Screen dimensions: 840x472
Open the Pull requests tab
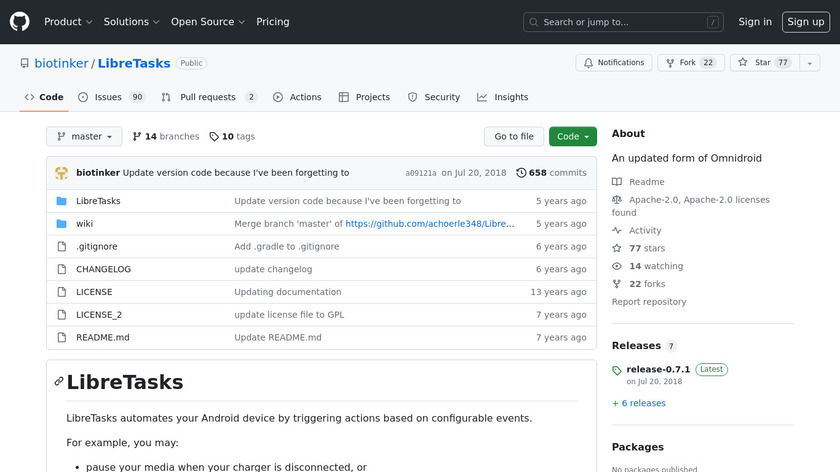click(x=210, y=97)
